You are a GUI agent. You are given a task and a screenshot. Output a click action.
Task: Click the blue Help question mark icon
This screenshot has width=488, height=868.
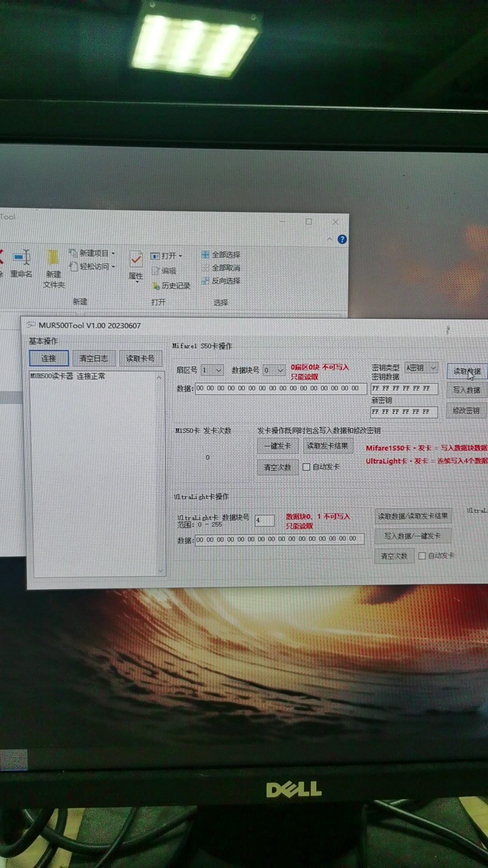[342, 240]
